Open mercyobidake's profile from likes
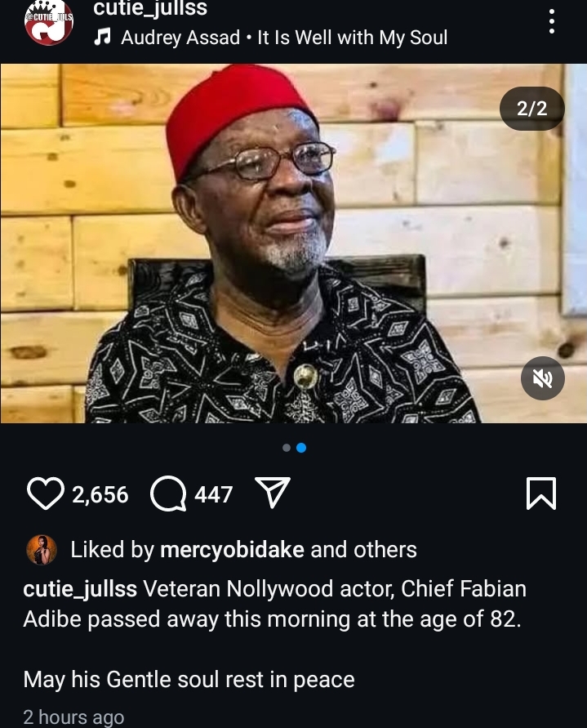The height and width of the screenshot is (728, 587). click(232, 550)
